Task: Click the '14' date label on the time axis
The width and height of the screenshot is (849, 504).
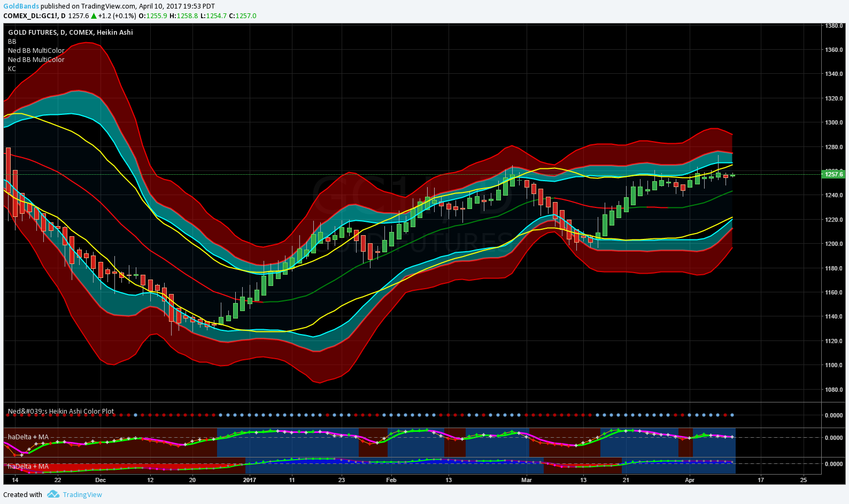Action: click(x=15, y=480)
